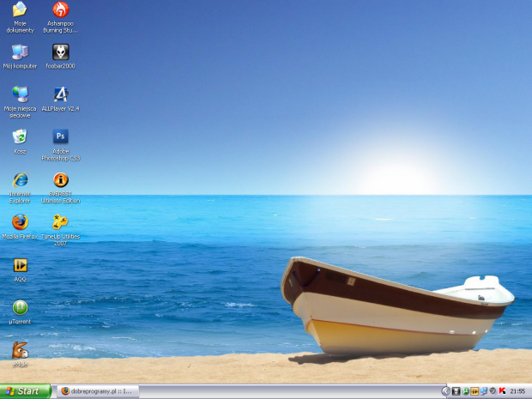Open the Moje dokumenty folder icon
Image resolution: width=532 pixels, height=399 pixels.
(x=20, y=10)
